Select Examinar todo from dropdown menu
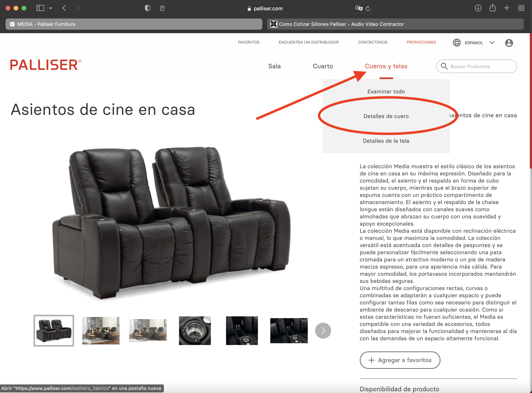Viewport: 532px width, 393px height. 386,91
